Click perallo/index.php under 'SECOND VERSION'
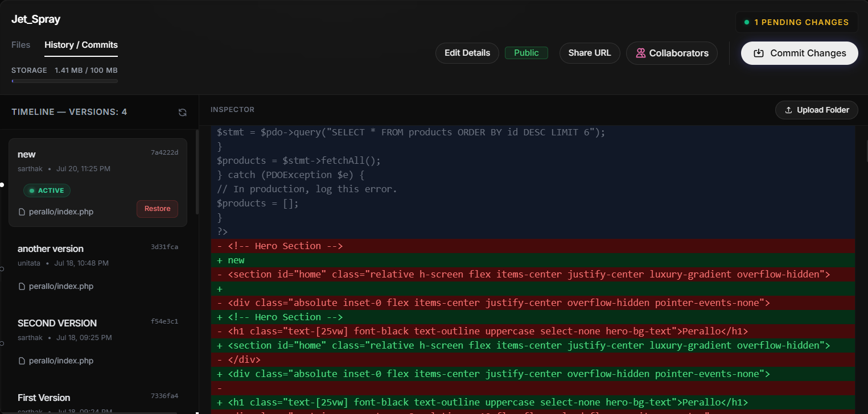This screenshot has height=414, width=868. click(61, 361)
